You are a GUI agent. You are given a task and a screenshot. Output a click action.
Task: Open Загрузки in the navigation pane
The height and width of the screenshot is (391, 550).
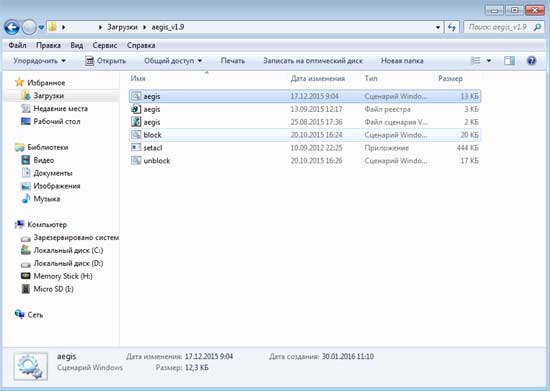coord(49,96)
